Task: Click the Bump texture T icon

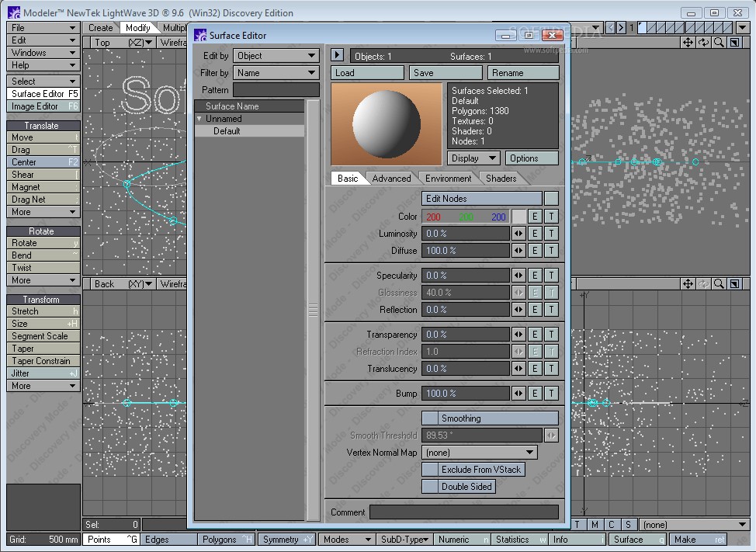Action: click(551, 393)
